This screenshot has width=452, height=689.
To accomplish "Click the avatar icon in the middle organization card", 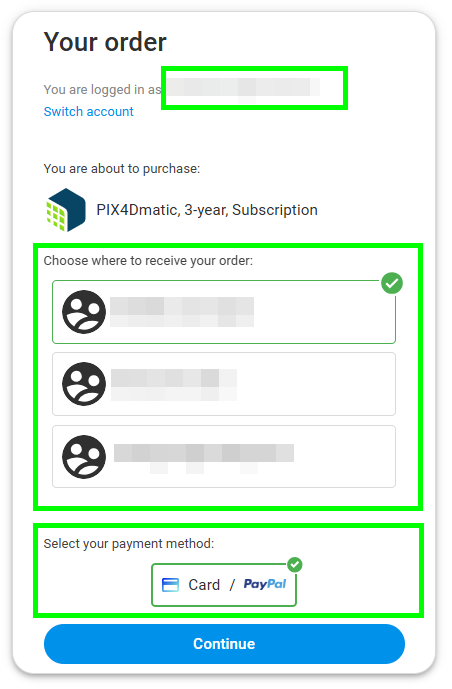I will point(84,384).
